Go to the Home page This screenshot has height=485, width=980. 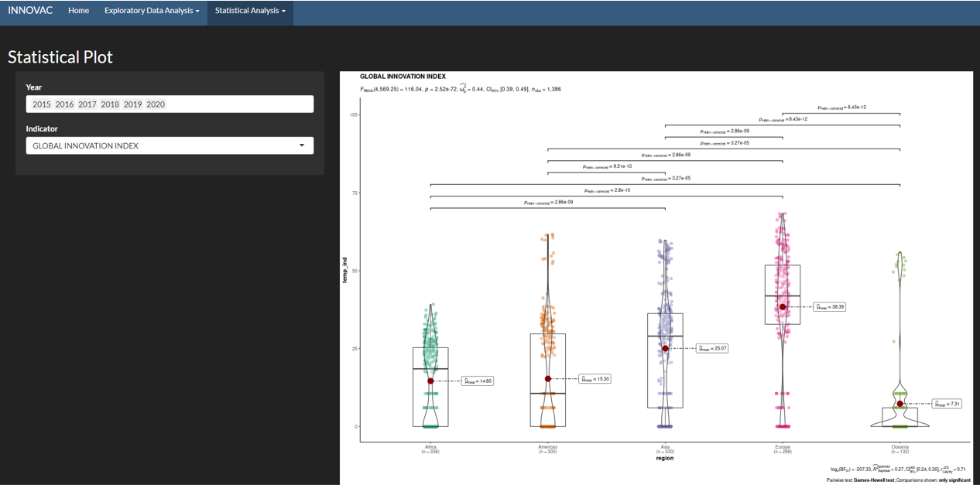78,11
